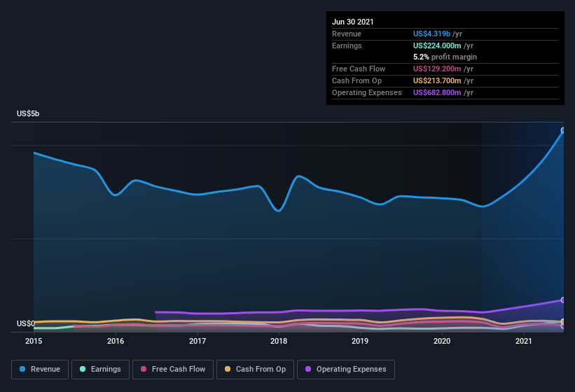Viewport: 575px width, 392px height.
Task: Click the Earnings row label in tooltip
Action: pyautogui.click(x=347, y=45)
